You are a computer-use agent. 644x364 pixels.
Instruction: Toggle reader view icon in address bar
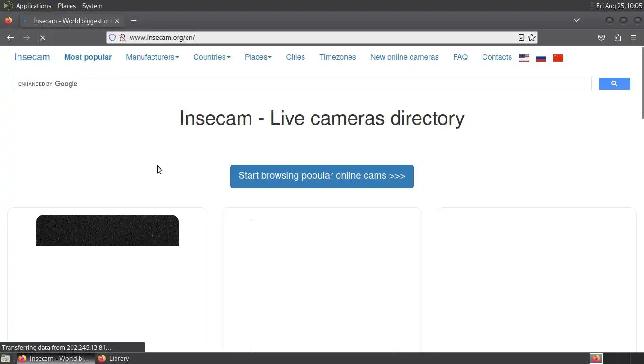click(x=521, y=37)
